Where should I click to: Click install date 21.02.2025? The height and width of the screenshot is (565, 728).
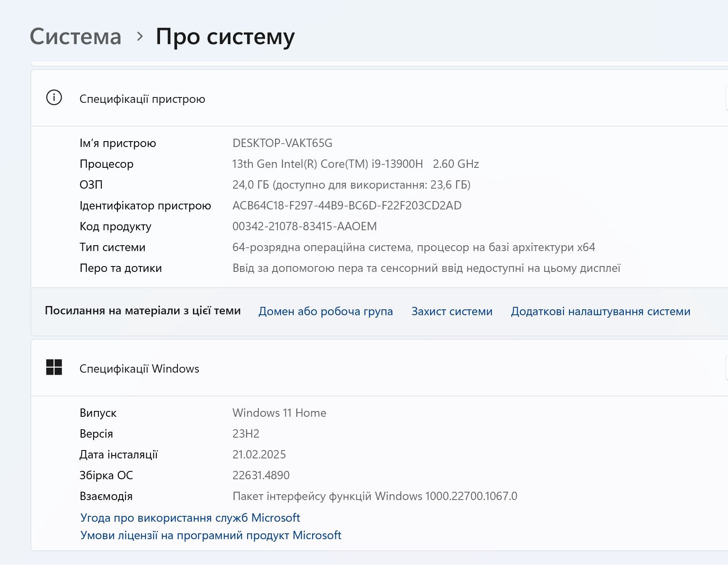point(259,455)
